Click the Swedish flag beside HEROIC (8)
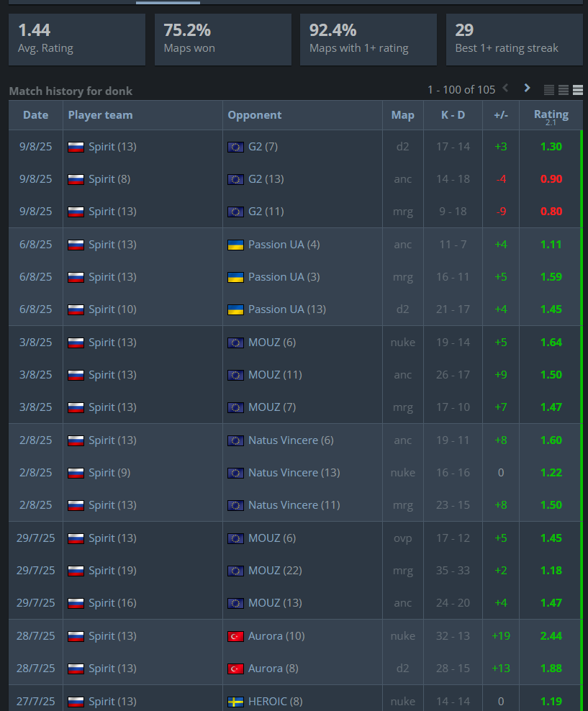Screen dimensions: 588x711 tap(235, 702)
